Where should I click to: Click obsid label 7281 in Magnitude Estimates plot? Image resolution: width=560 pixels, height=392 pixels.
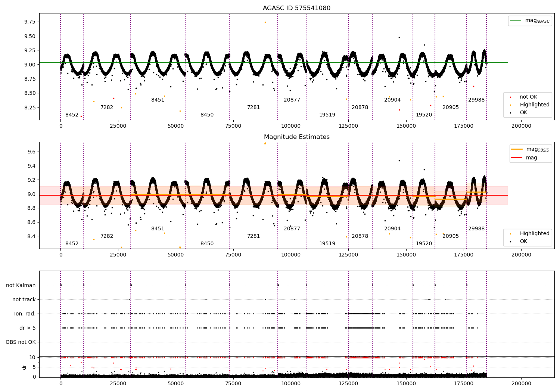[x=253, y=236]
